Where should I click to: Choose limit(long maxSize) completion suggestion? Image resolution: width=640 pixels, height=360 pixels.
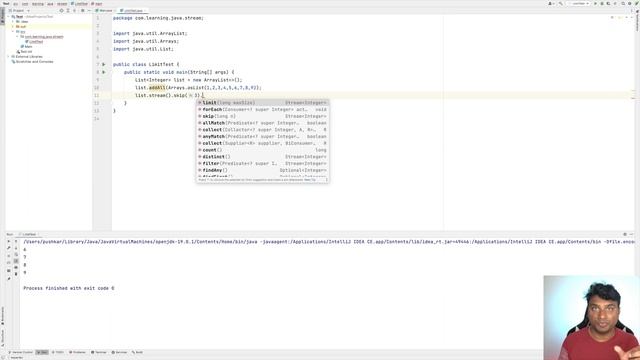262,103
